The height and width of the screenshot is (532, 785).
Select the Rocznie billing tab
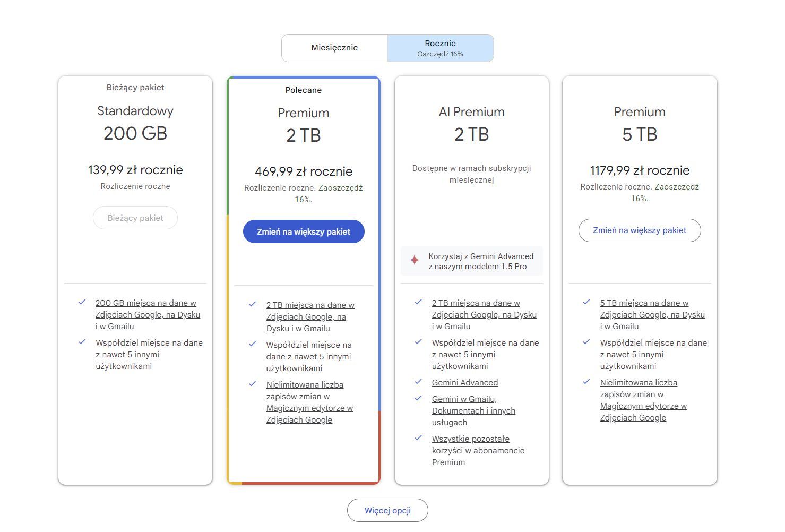tap(441, 48)
